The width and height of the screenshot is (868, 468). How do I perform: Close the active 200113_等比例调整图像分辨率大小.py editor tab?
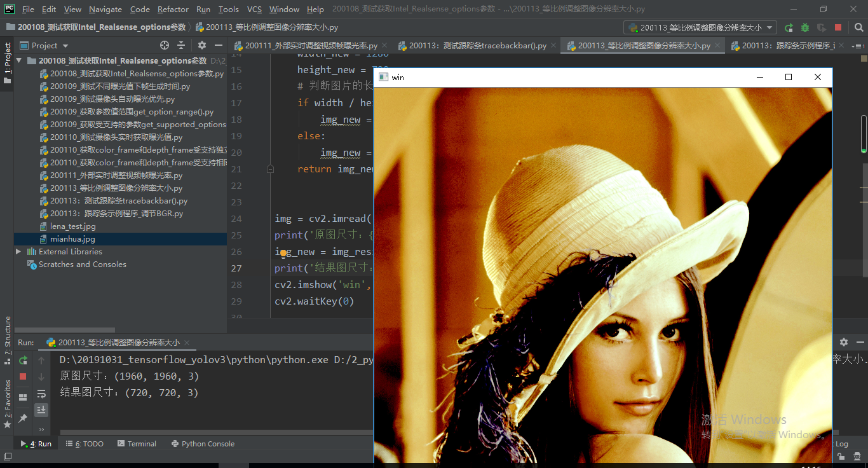point(718,46)
